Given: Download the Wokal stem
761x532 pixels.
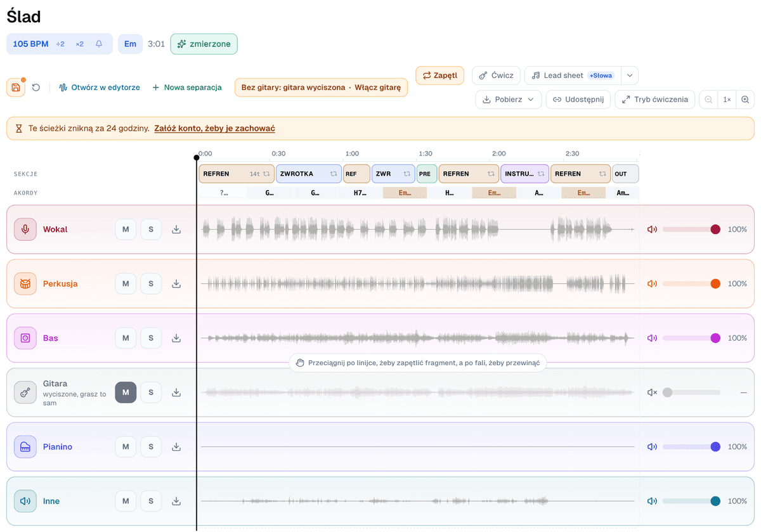Looking at the screenshot, I should point(176,230).
